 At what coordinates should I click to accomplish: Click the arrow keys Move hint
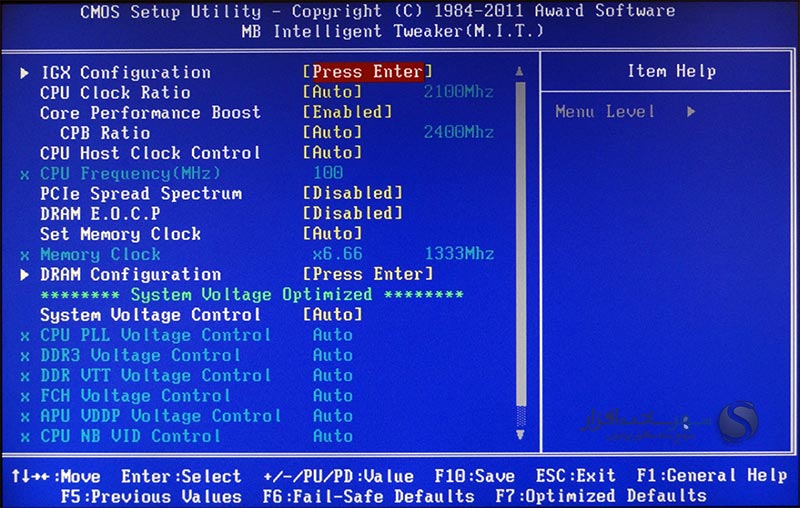pos(56,477)
